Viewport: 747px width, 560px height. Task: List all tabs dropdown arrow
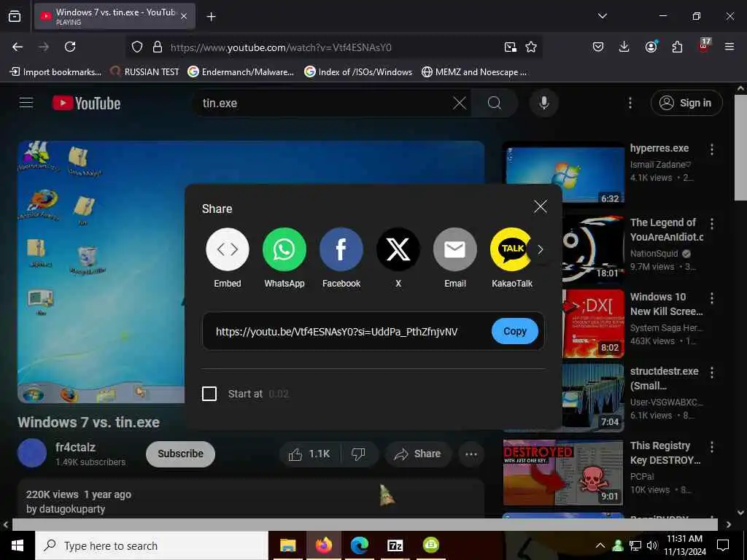[602, 16]
